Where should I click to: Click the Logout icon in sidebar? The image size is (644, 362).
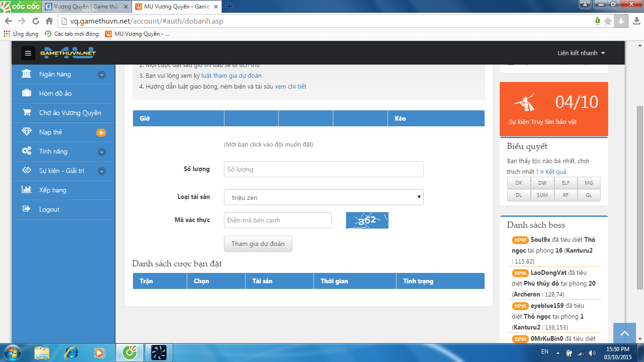click(27, 209)
